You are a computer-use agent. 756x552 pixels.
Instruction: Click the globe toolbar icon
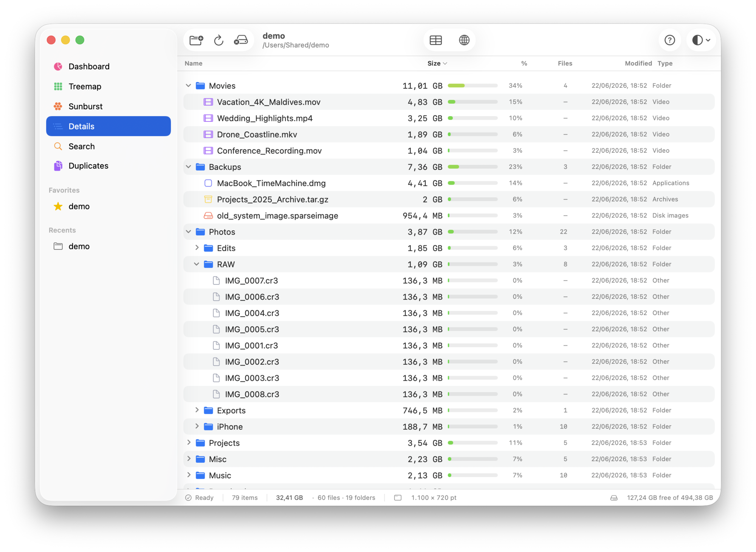point(464,40)
